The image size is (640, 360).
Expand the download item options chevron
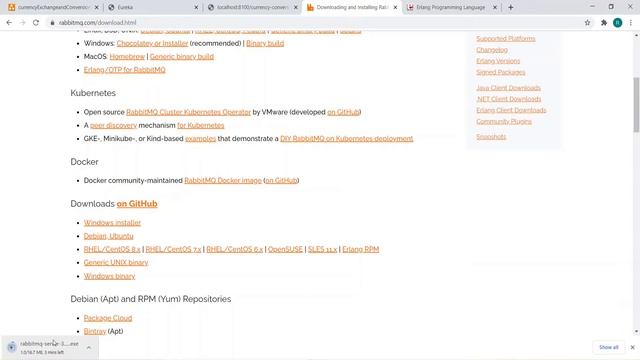point(89,347)
